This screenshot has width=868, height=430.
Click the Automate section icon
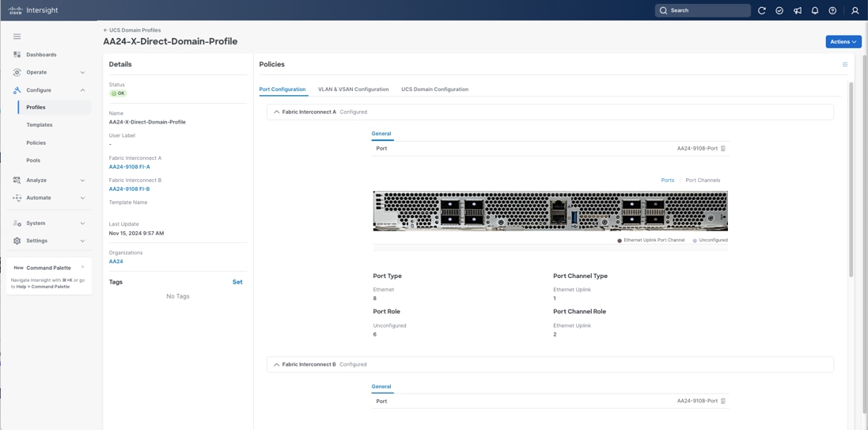point(17,197)
